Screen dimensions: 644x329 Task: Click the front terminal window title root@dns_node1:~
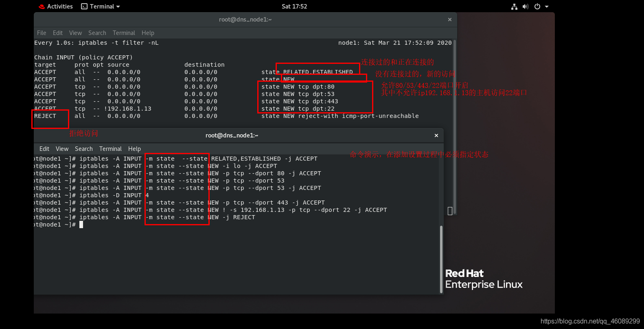(x=232, y=135)
